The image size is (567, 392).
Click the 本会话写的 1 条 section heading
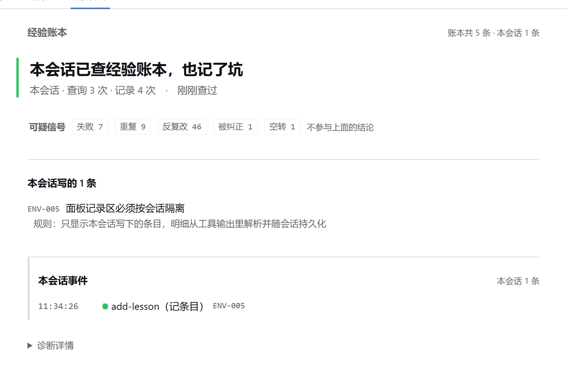[x=62, y=183]
